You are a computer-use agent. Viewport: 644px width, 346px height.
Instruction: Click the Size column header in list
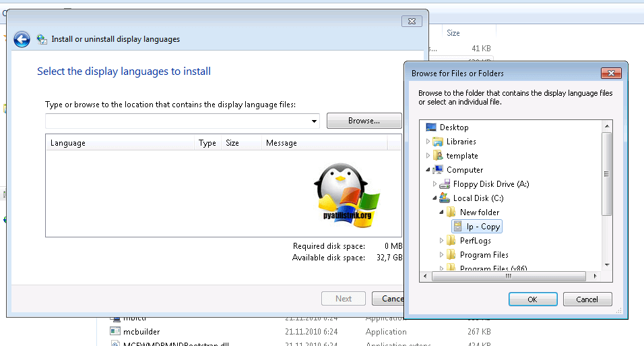pos(232,143)
